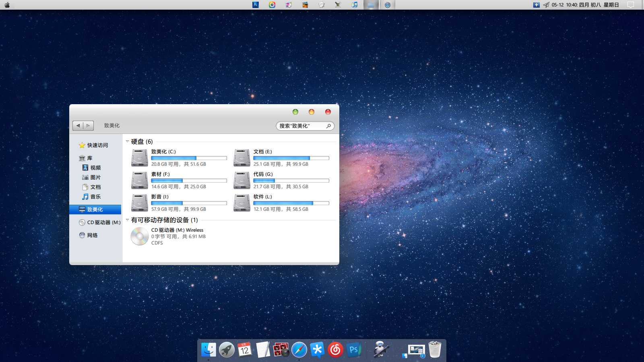Open 图片 library in the sidebar
This screenshot has width=644, height=362.
click(x=91, y=177)
